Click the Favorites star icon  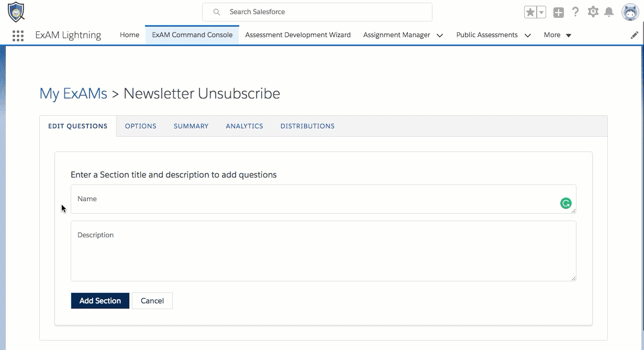click(x=530, y=12)
